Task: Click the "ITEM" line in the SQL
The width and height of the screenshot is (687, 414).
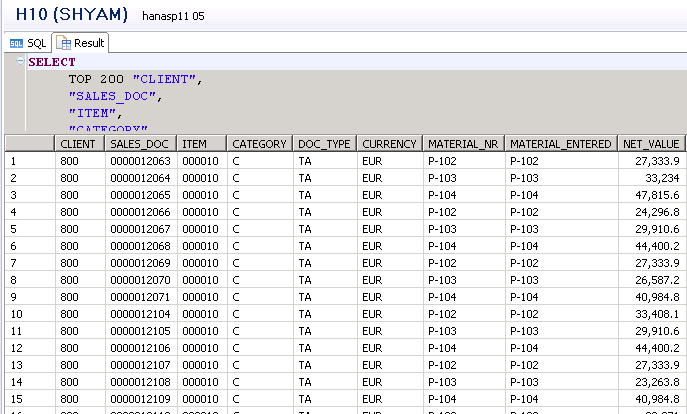Action: tap(95, 113)
